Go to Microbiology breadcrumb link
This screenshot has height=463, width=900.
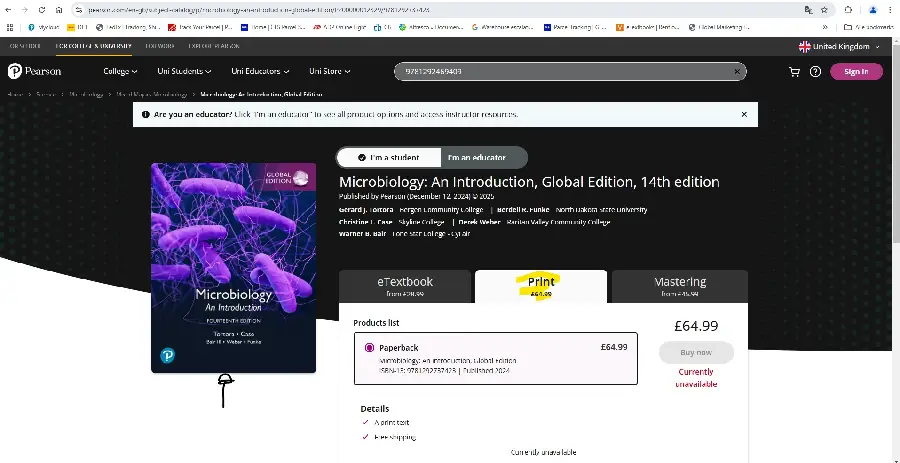(87, 94)
